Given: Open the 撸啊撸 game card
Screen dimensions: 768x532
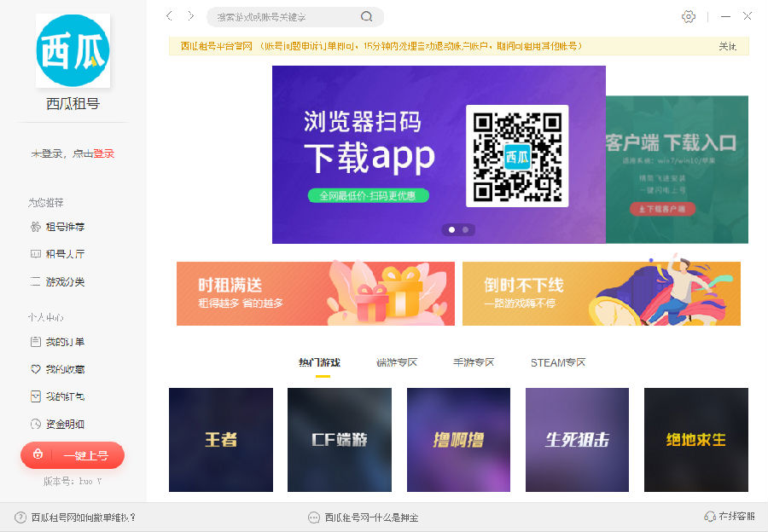Looking at the screenshot, I should pos(458,440).
